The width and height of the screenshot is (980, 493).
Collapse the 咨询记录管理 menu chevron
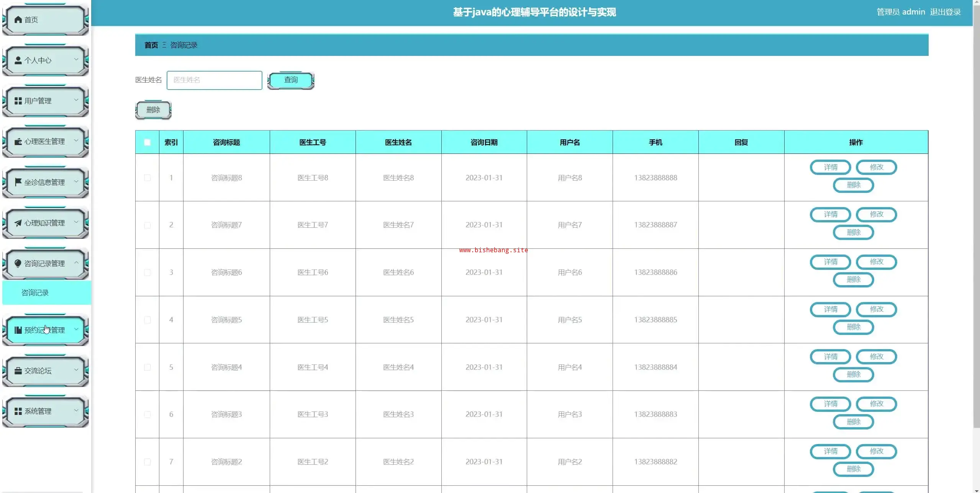(76, 263)
